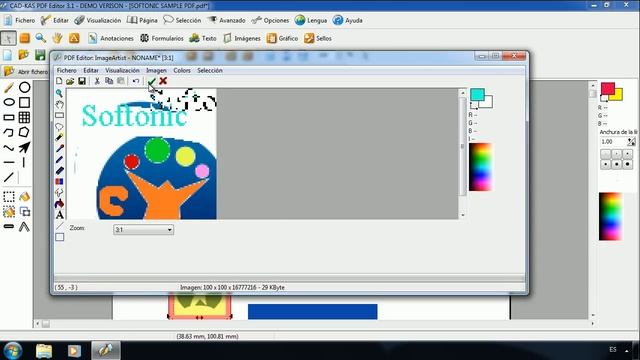Click the cut scissors icon in ImageArtist
The height and width of the screenshot is (360, 640).
[x=97, y=81]
